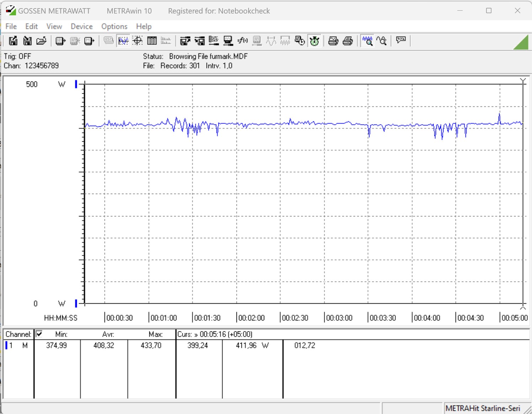Image resolution: width=532 pixels, height=414 pixels.
Task: Click the f(x) math function icon
Action: pyautogui.click(x=243, y=41)
